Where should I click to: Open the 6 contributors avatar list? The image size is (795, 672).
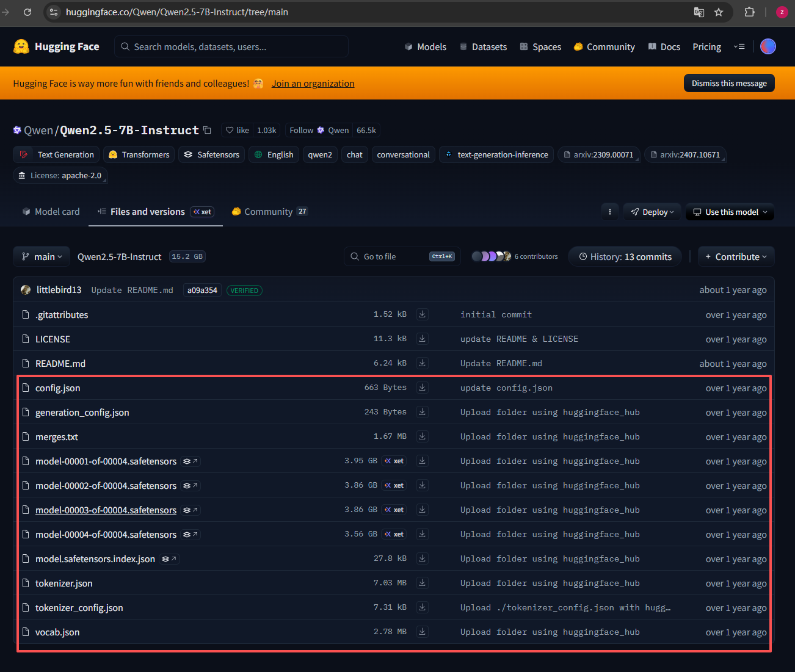coord(515,256)
